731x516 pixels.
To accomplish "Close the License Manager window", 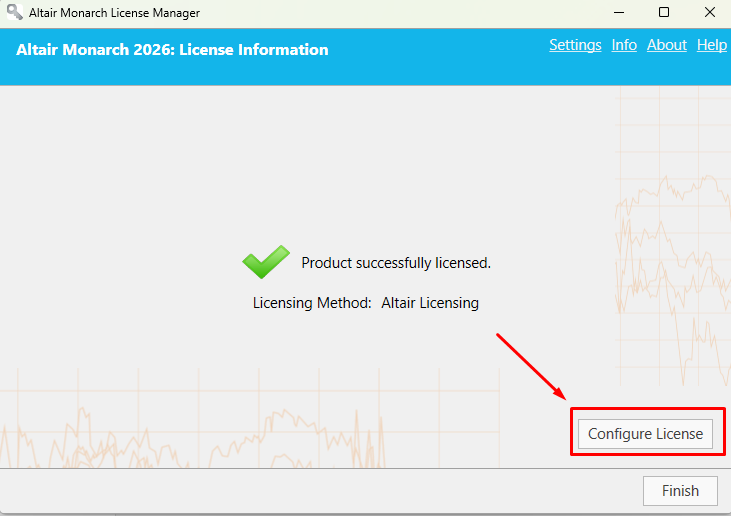I will [x=710, y=13].
